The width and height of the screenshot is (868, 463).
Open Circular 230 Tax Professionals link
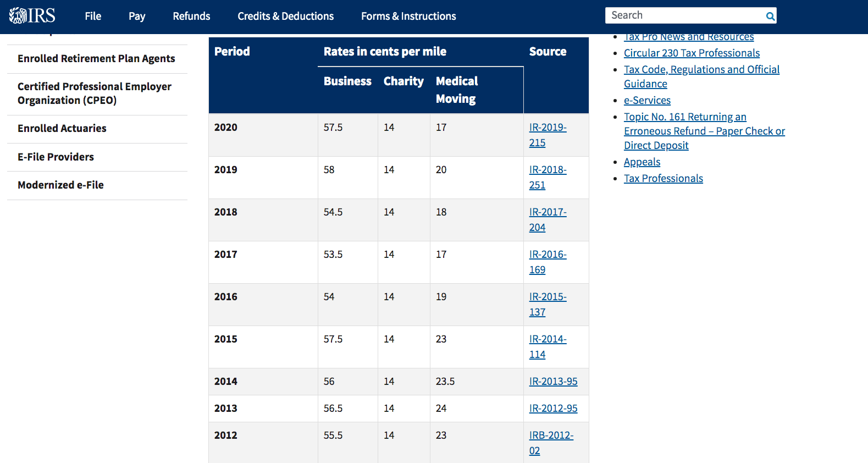coord(692,53)
